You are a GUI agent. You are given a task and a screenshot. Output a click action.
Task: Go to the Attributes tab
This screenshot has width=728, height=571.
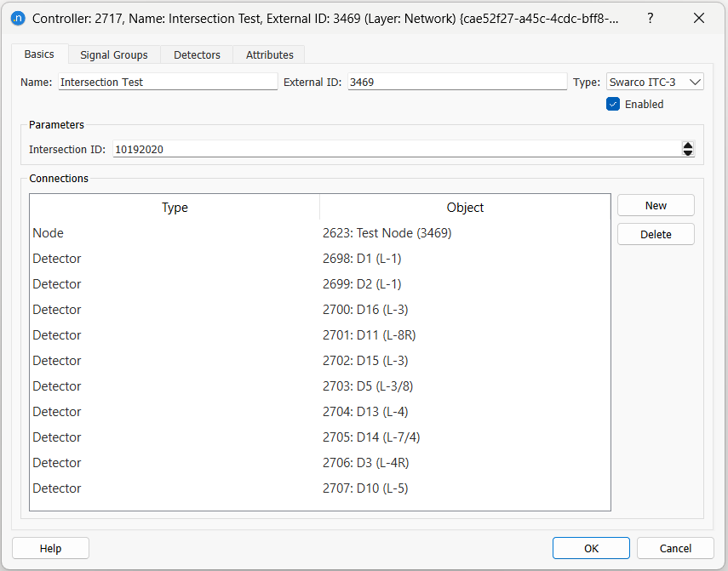pyautogui.click(x=269, y=54)
